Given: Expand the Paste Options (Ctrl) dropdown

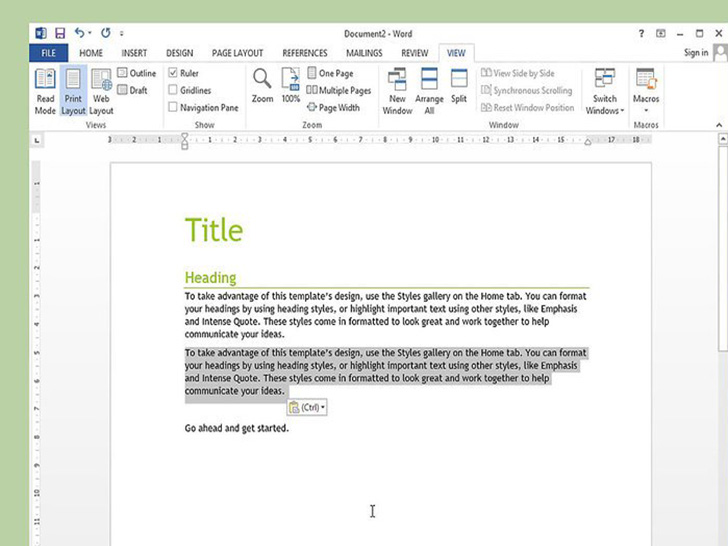Looking at the screenshot, I should (307, 407).
